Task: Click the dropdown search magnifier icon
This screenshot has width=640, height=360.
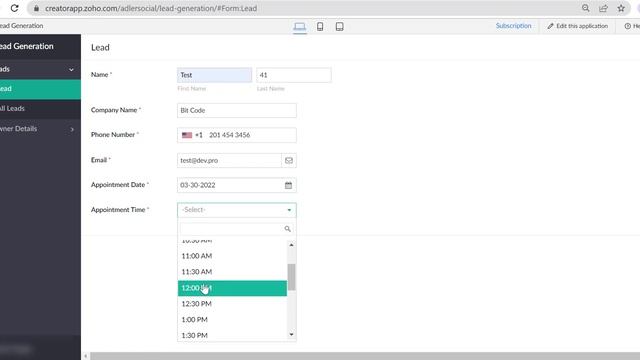Action: tap(287, 229)
